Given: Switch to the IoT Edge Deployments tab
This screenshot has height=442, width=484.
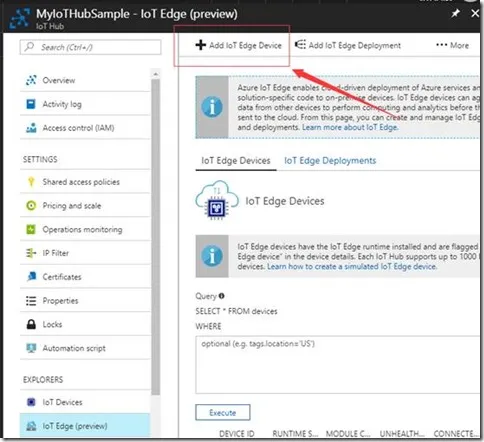Looking at the screenshot, I should point(330,161).
